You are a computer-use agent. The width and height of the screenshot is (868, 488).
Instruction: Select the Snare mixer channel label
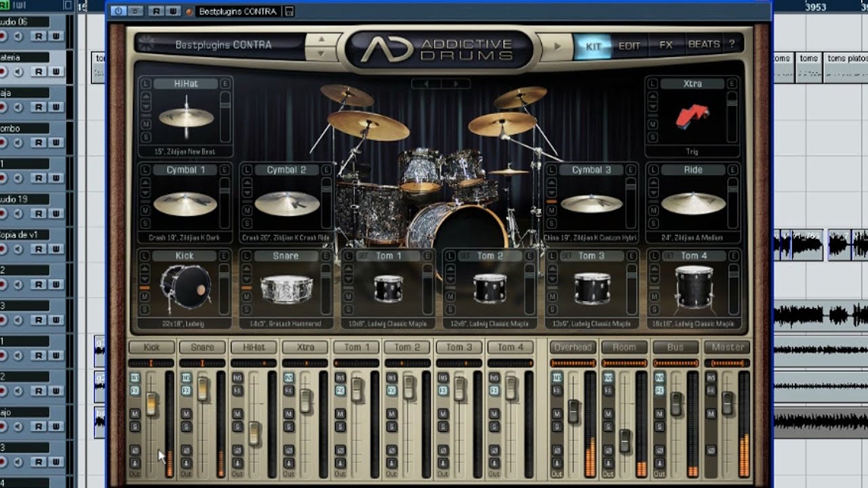point(202,347)
